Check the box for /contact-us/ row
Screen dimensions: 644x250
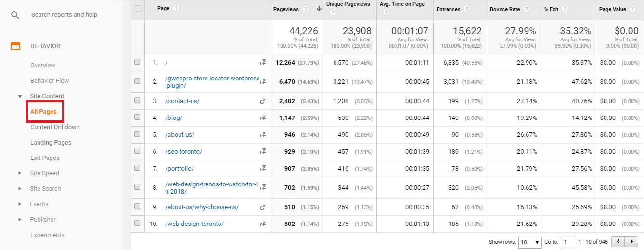[x=137, y=100]
